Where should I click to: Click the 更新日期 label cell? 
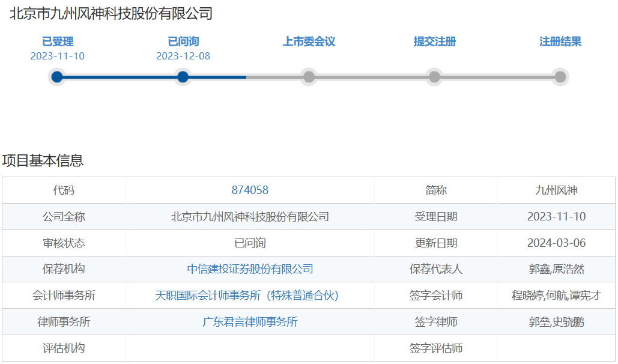(436, 243)
